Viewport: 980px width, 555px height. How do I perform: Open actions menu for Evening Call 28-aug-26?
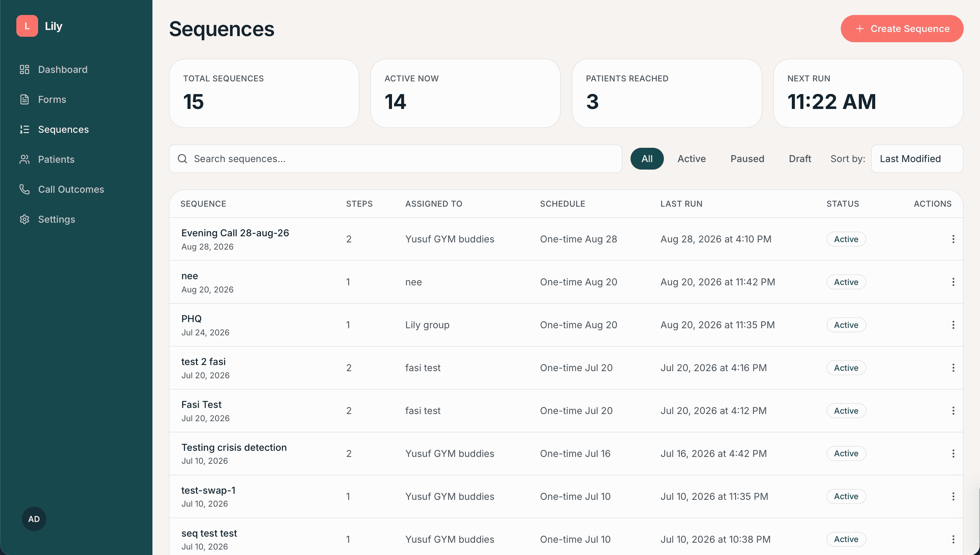pyautogui.click(x=953, y=239)
